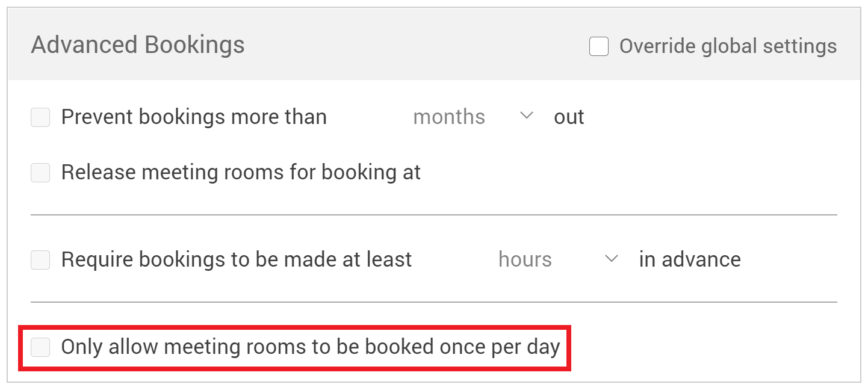The height and width of the screenshot is (390, 868).
Task: Click the chevron arrow beside months
Action: pyautogui.click(x=527, y=116)
